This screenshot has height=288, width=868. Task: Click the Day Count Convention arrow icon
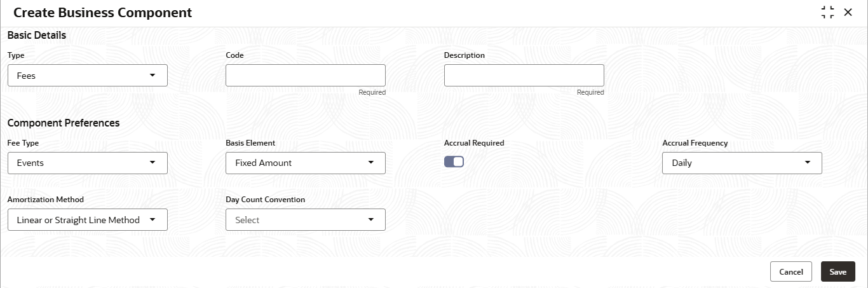tap(370, 219)
